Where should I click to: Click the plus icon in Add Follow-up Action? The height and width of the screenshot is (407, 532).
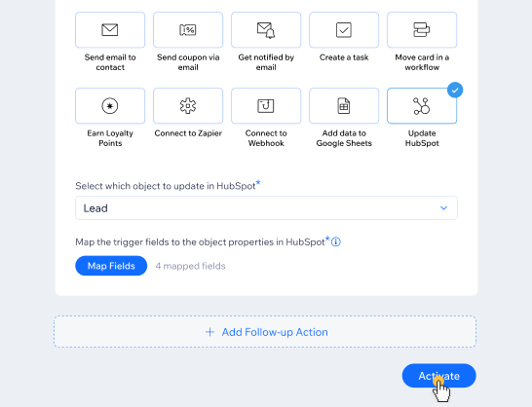pos(209,332)
